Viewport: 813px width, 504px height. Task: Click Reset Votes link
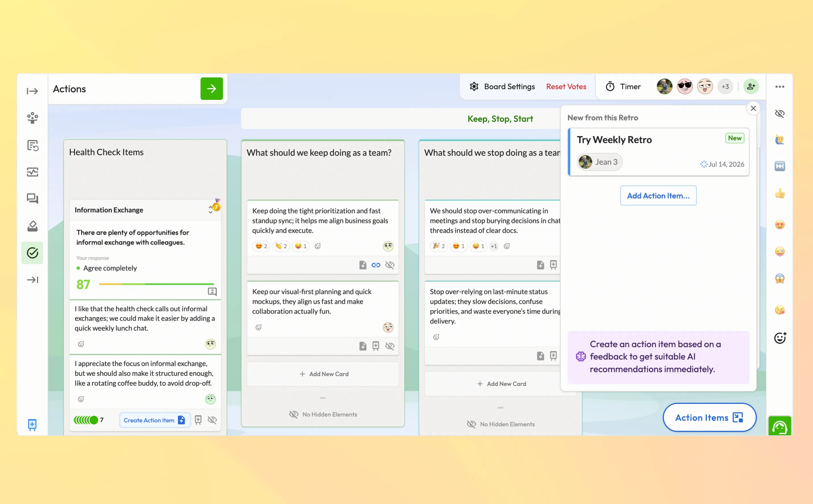click(x=566, y=87)
